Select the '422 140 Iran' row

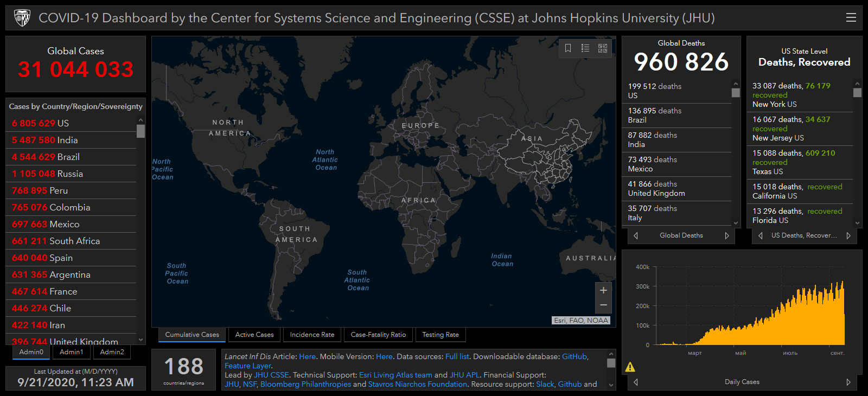click(72, 325)
